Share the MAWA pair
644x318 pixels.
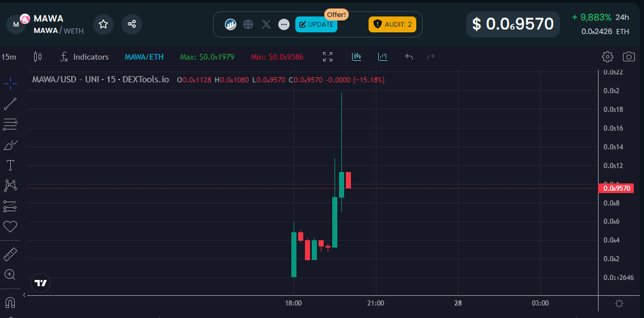(x=132, y=24)
